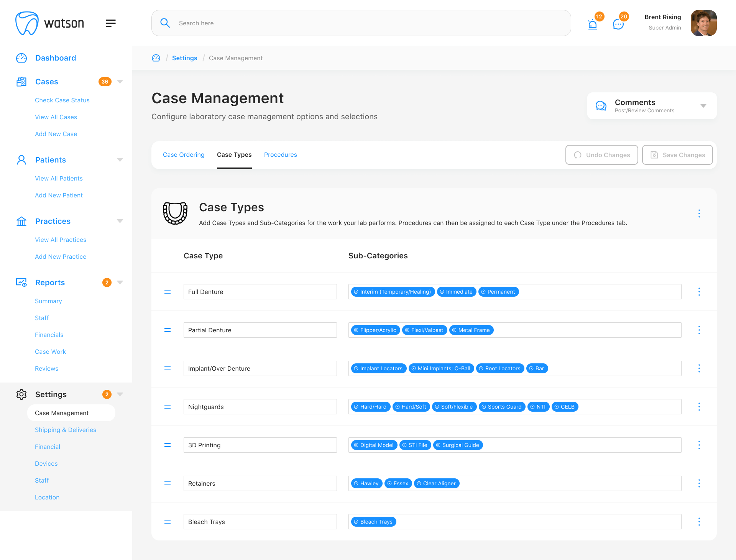Open Case Types section kebab menu

pyautogui.click(x=699, y=213)
